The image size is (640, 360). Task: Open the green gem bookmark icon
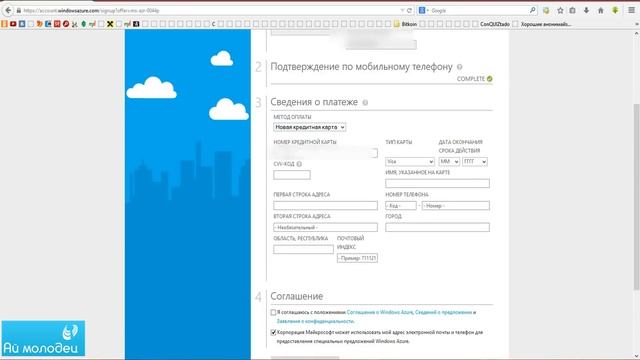tap(83, 24)
